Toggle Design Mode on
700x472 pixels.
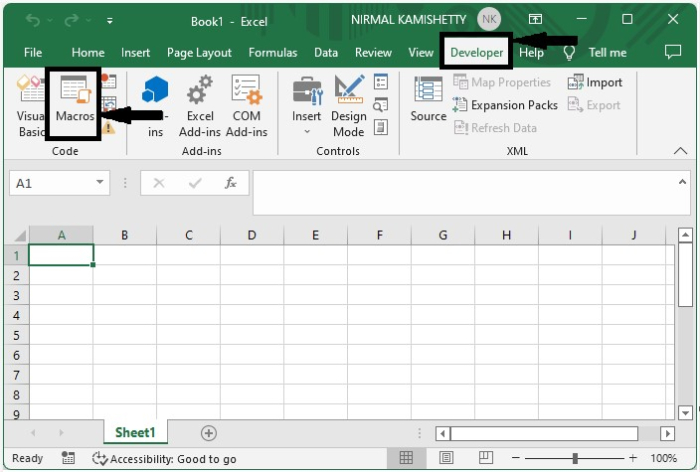coord(349,107)
